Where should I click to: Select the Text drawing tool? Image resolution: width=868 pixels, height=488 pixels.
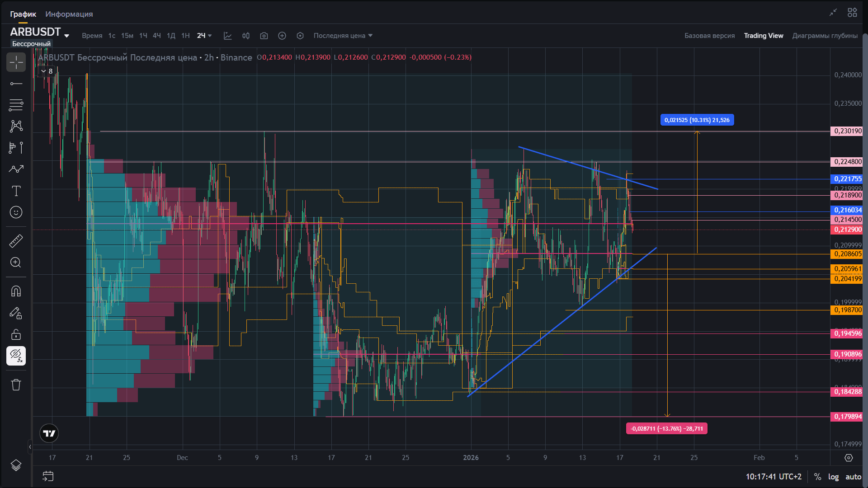click(16, 191)
